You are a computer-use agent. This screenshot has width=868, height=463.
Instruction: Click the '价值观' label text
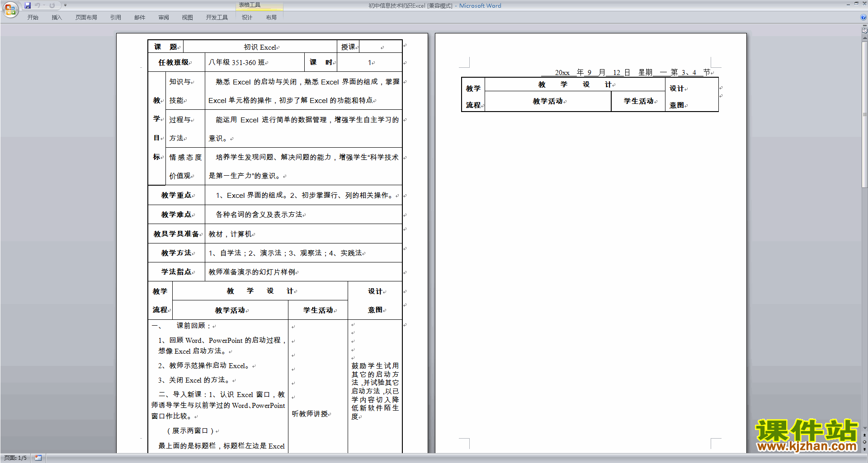click(x=180, y=176)
